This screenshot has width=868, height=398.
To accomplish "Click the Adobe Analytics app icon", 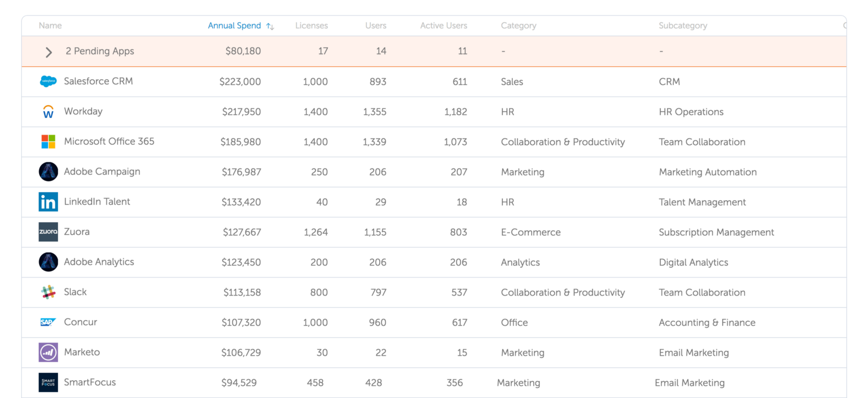I will [48, 262].
